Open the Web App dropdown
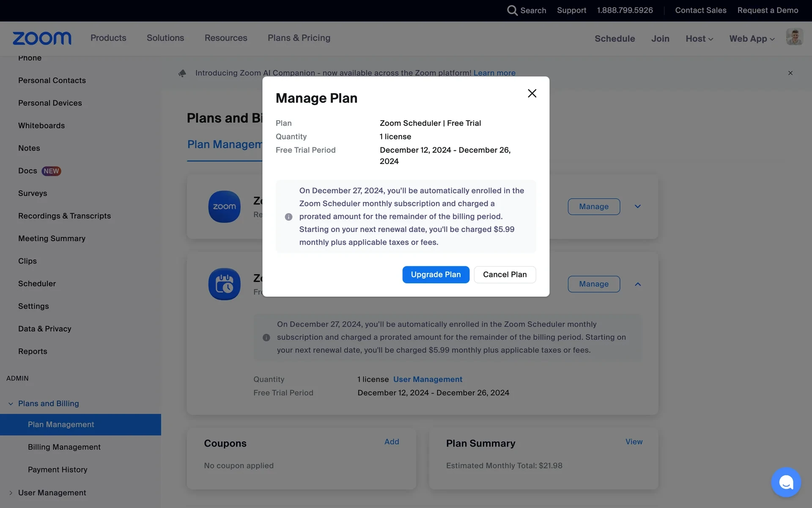The width and height of the screenshot is (812, 508). (x=752, y=39)
